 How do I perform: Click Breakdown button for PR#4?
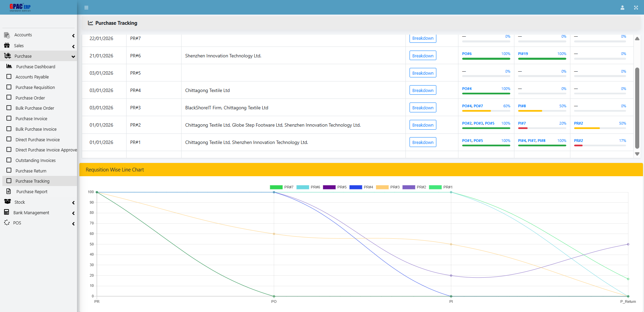click(422, 90)
